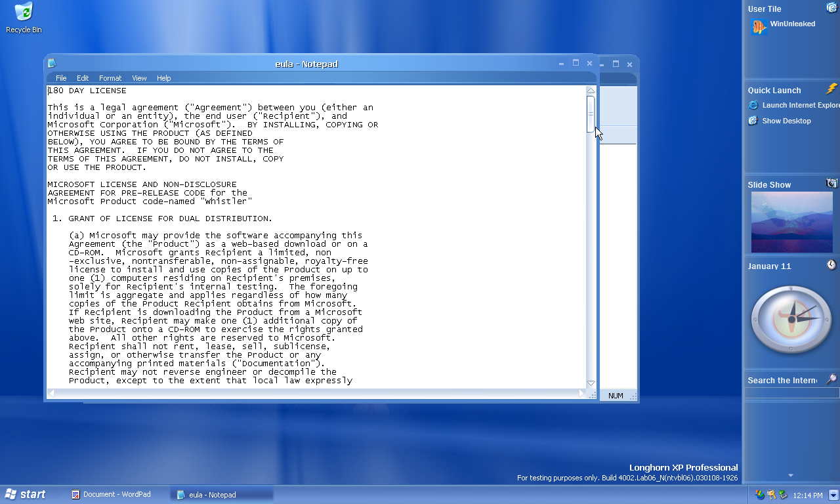
Task: Click the eula - Notepad title bar text
Action: [306, 64]
